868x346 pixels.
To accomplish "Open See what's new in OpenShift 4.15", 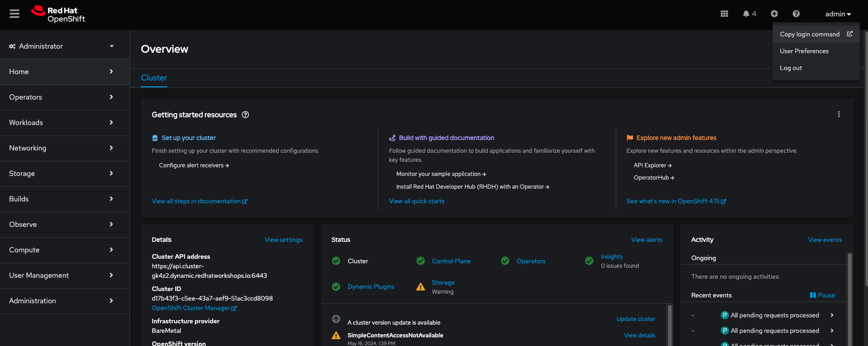I will tap(676, 201).
